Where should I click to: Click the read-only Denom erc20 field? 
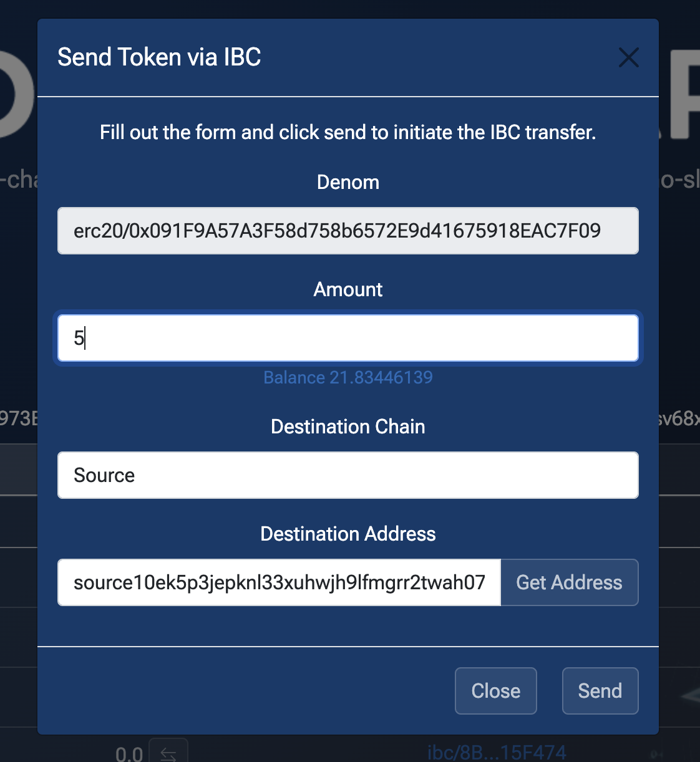[x=348, y=231]
